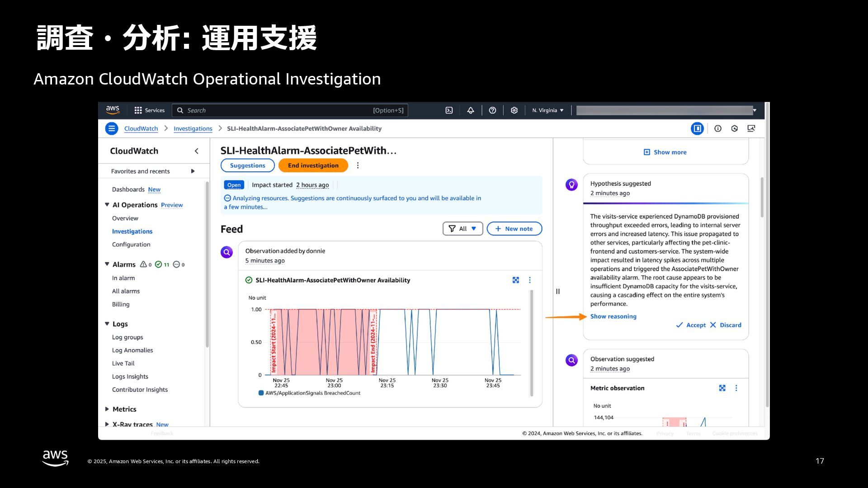Open Log groups
The width and height of the screenshot is (868, 488).
(x=127, y=337)
